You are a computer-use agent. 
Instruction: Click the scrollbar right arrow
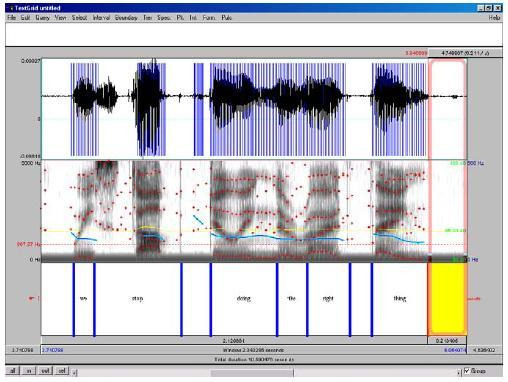(x=458, y=372)
